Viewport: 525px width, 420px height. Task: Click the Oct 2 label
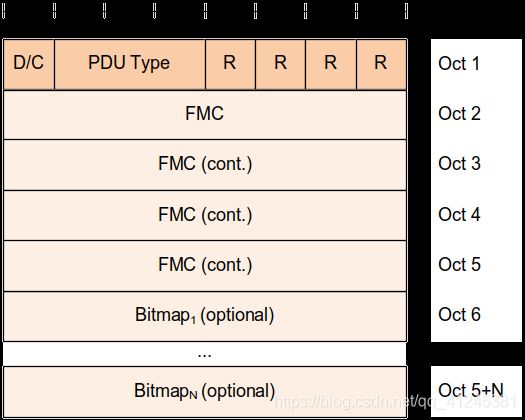[x=459, y=114]
